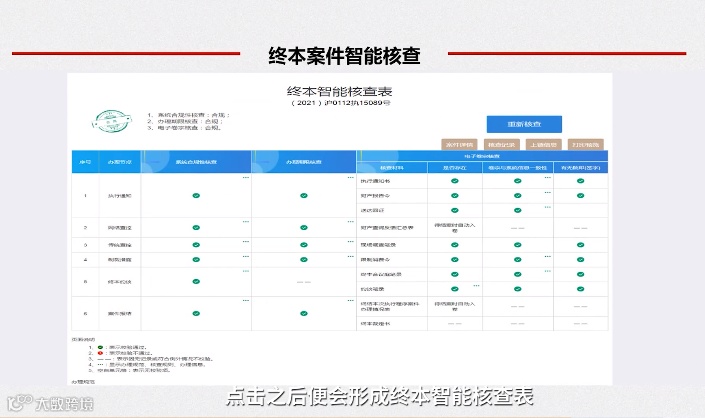Click 限制消费令 是否存在 green checkmark
Screen dimensions: 705x418
click(x=455, y=260)
